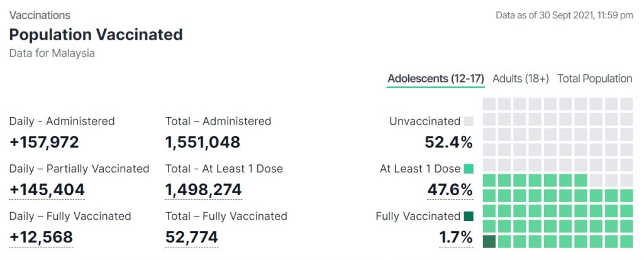Open the Total Population tab
The height and width of the screenshot is (260, 644).
click(x=594, y=79)
